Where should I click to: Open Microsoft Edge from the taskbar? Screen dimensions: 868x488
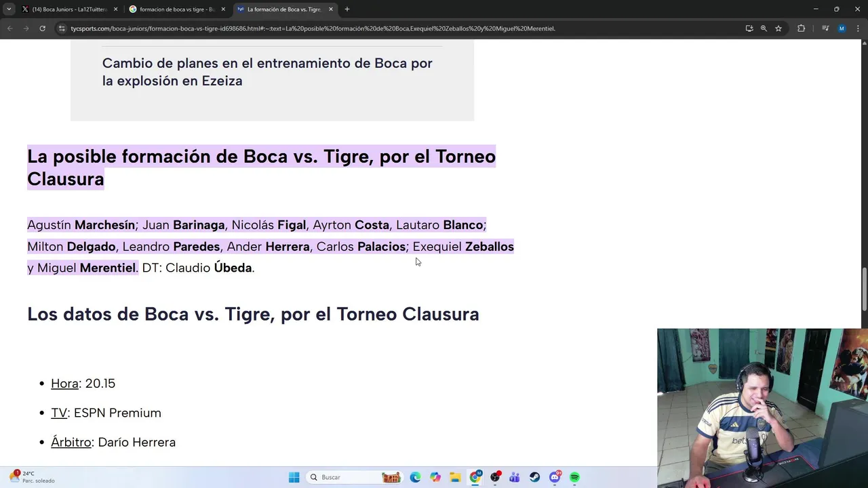[x=415, y=477]
